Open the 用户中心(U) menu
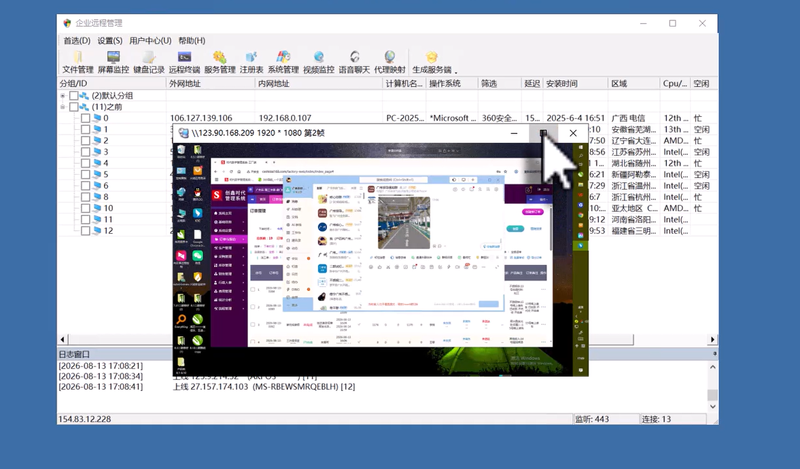The width and height of the screenshot is (800, 469). 150,40
